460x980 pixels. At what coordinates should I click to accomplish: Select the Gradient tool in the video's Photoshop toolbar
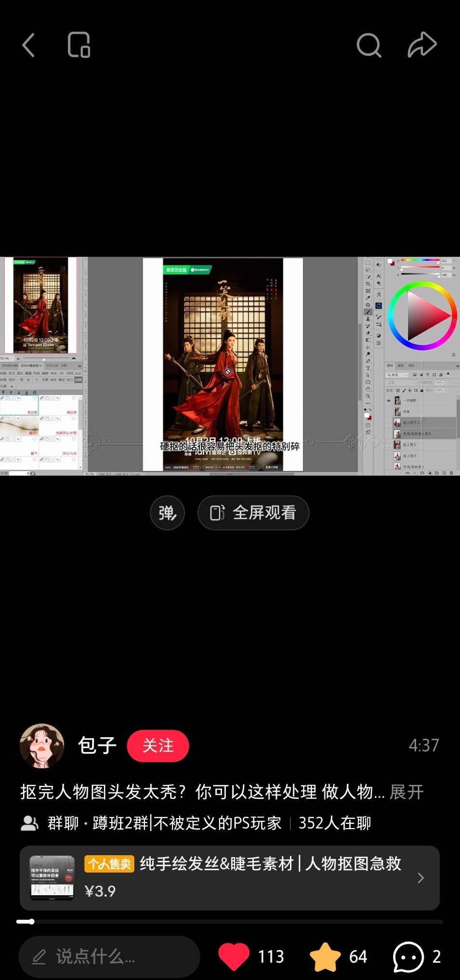(368, 340)
